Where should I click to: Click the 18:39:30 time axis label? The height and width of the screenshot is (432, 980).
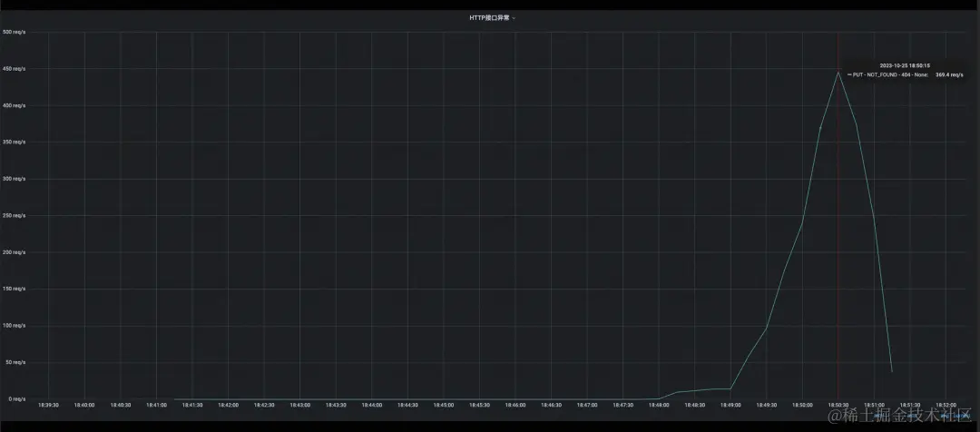pos(49,405)
